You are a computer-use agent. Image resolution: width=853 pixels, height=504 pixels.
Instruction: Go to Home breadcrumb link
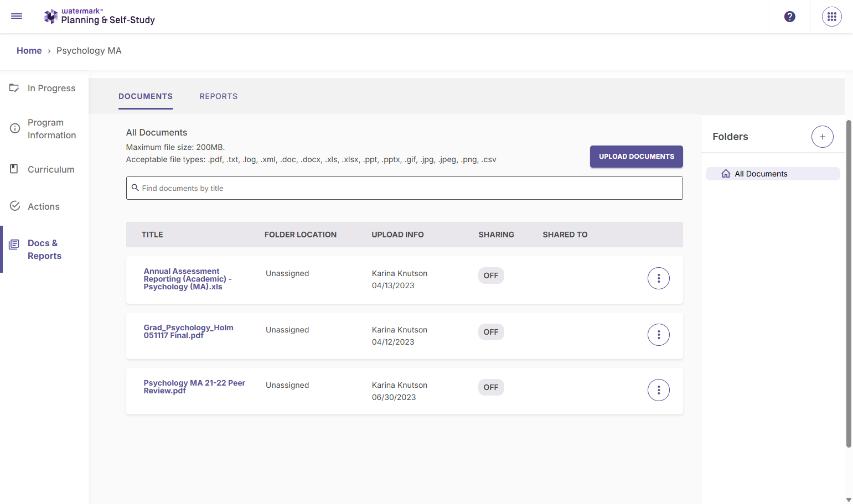pyautogui.click(x=29, y=50)
